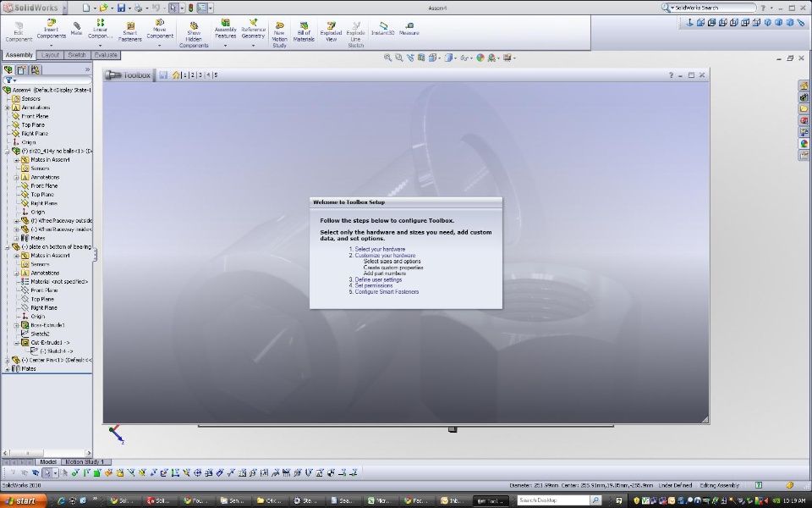The height and width of the screenshot is (508, 812).
Task: Open the ConfigurationManager tab icon
Action: click(x=36, y=70)
